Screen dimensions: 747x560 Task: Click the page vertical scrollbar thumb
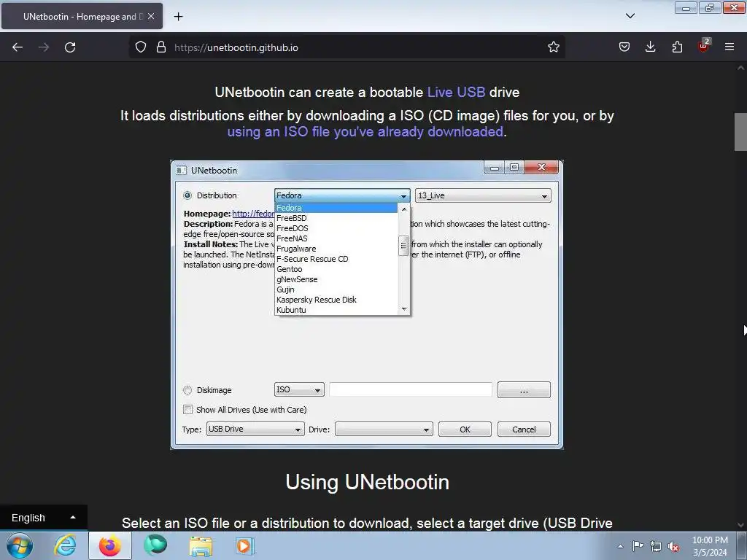[740, 132]
